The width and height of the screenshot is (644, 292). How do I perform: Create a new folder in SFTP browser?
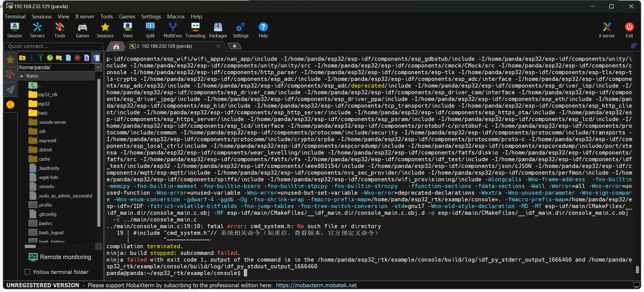pos(59,58)
